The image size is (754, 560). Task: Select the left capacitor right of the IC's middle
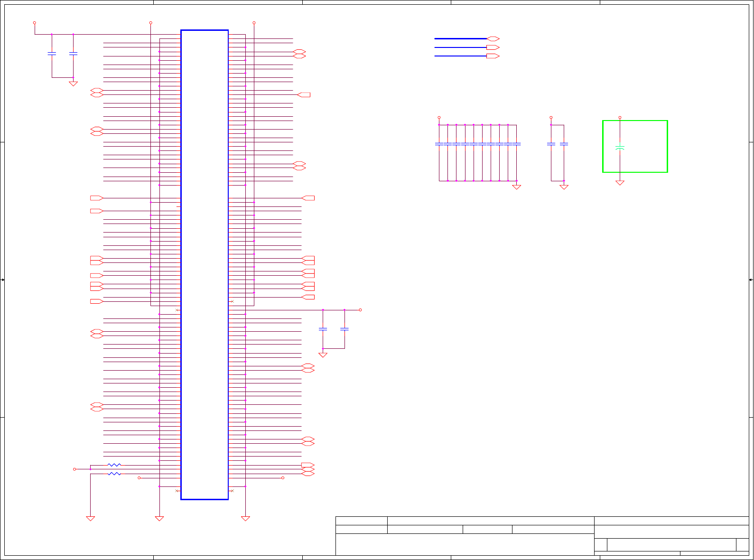[x=323, y=329]
